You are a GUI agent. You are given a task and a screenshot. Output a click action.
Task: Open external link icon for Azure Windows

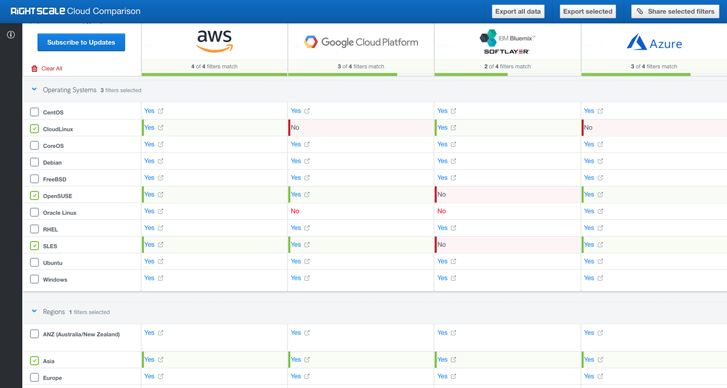pos(600,278)
